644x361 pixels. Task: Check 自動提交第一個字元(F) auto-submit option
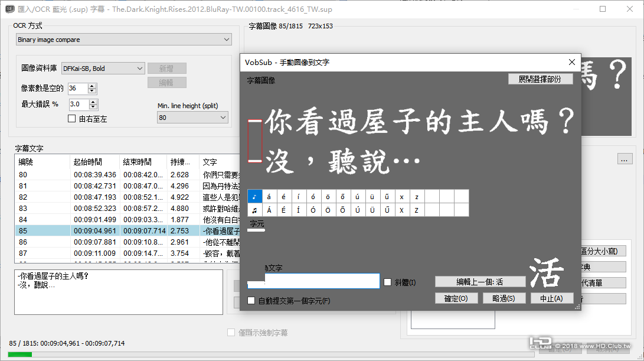(251, 301)
